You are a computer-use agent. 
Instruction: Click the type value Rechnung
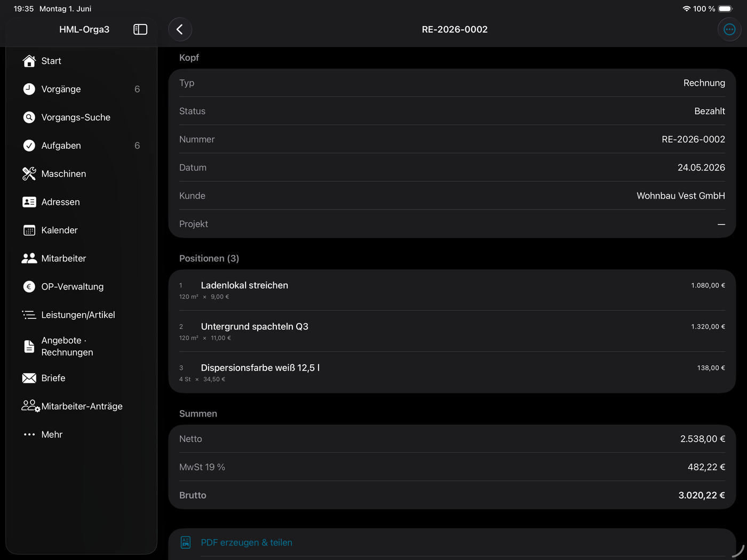click(704, 83)
